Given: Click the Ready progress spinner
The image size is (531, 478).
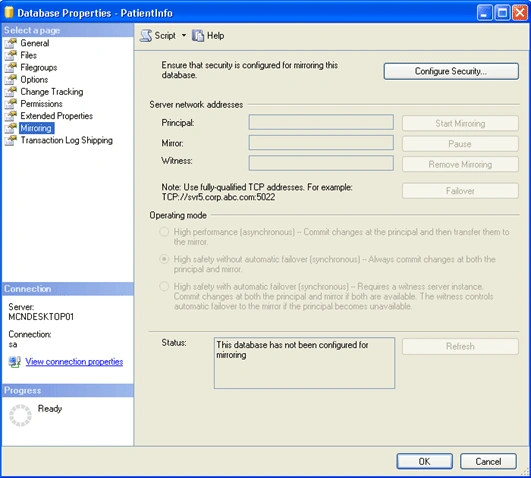Looking at the screenshot, I should 20,415.
